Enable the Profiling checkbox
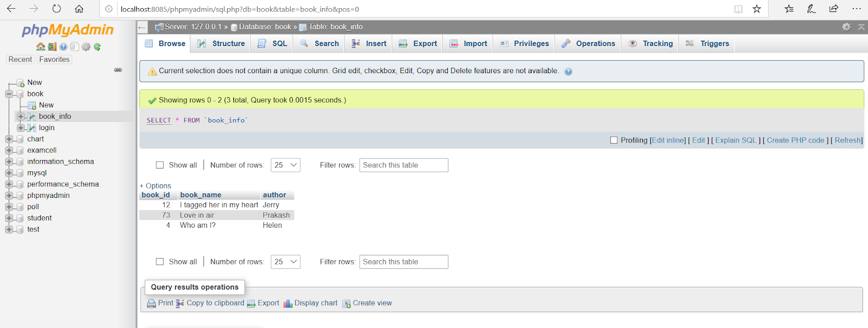 614,140
